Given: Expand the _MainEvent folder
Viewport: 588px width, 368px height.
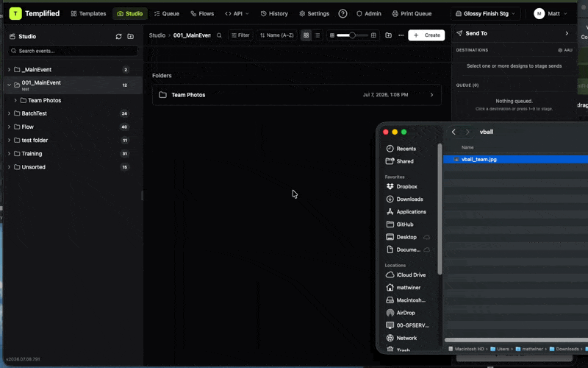Looking at the screenshot, I should pyautogui.click(x=9, y=69).
